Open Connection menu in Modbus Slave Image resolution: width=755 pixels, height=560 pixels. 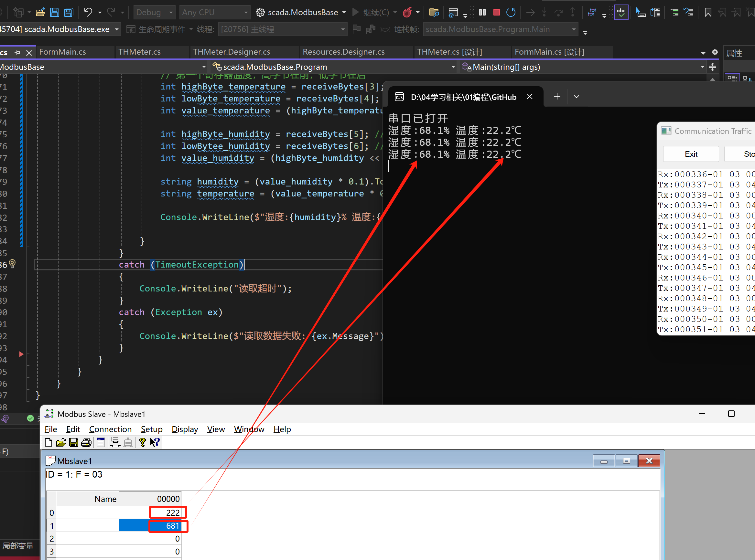click(x=110, y=429)
